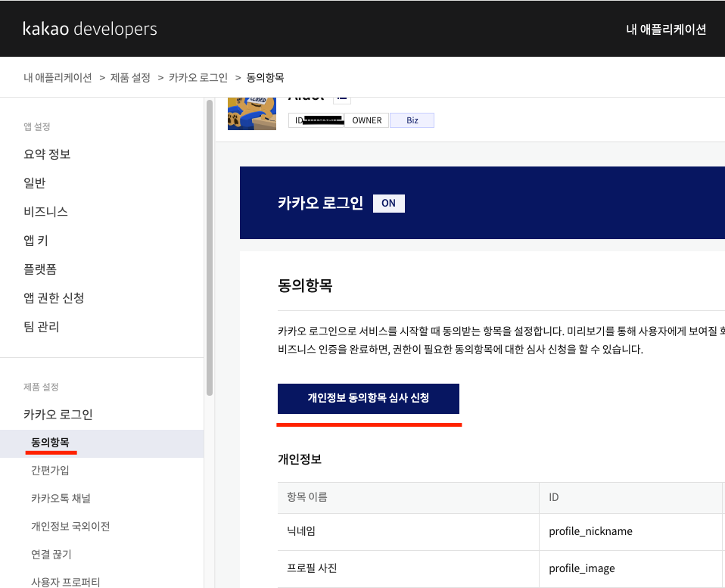
Task: Open 일반 settings in the sidebar
Action: tap(35, 182)
